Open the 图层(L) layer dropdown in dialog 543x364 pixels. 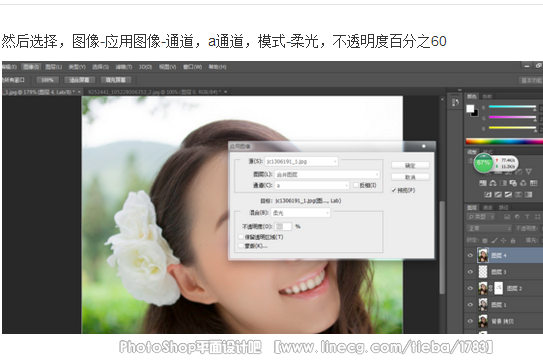point(327,175)
